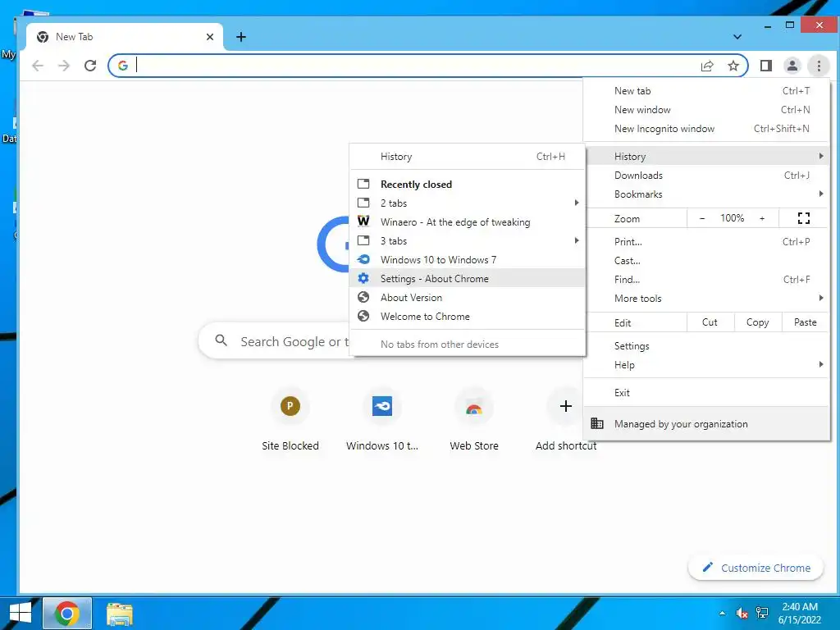Show hidden tray icons arrow
The height and width of the screenshot is (630, 840).
(x=722, y=614)
